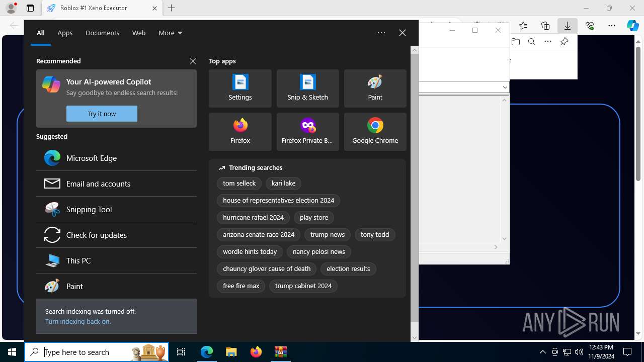Image resolution: width=644 pixels, height=362 pixels.
Task: Click the Copilot logo in Recommended card
Action: point(51,84)
